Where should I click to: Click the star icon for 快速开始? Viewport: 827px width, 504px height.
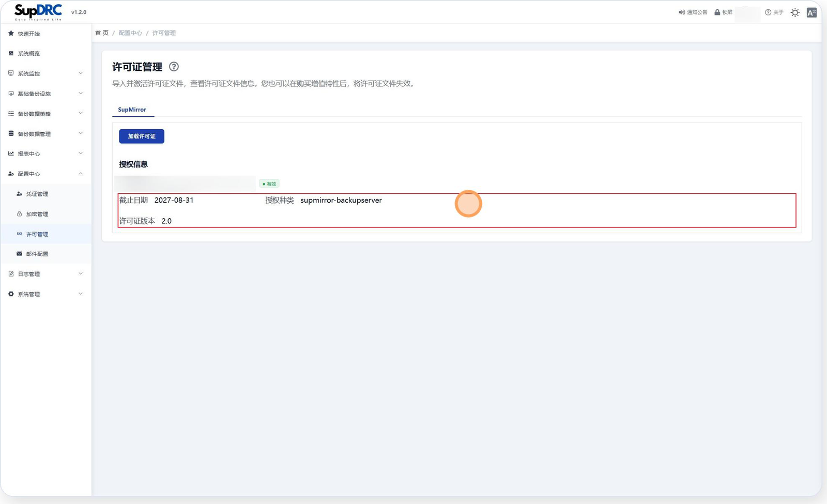point(11,34)
